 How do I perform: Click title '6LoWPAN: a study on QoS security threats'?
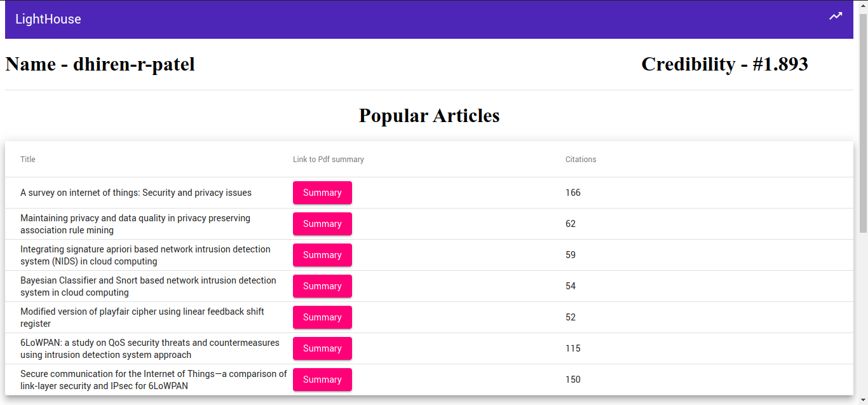150,348
